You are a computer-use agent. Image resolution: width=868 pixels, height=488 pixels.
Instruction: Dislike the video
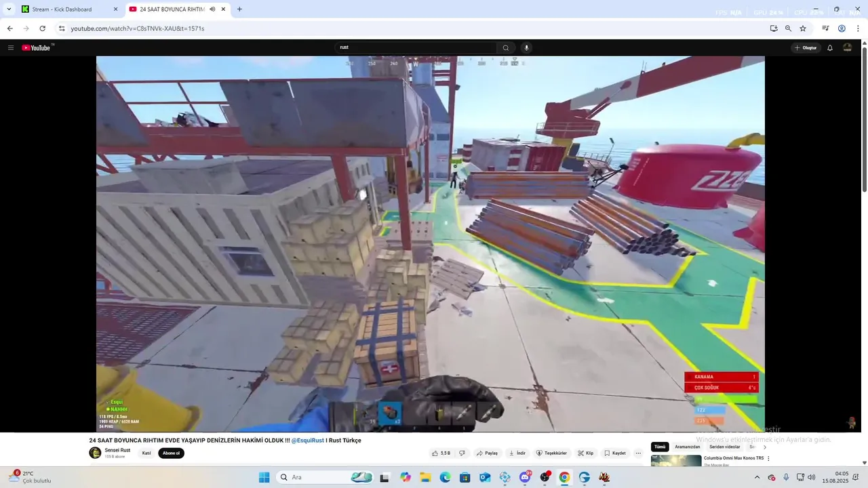[x=462, y=453]
